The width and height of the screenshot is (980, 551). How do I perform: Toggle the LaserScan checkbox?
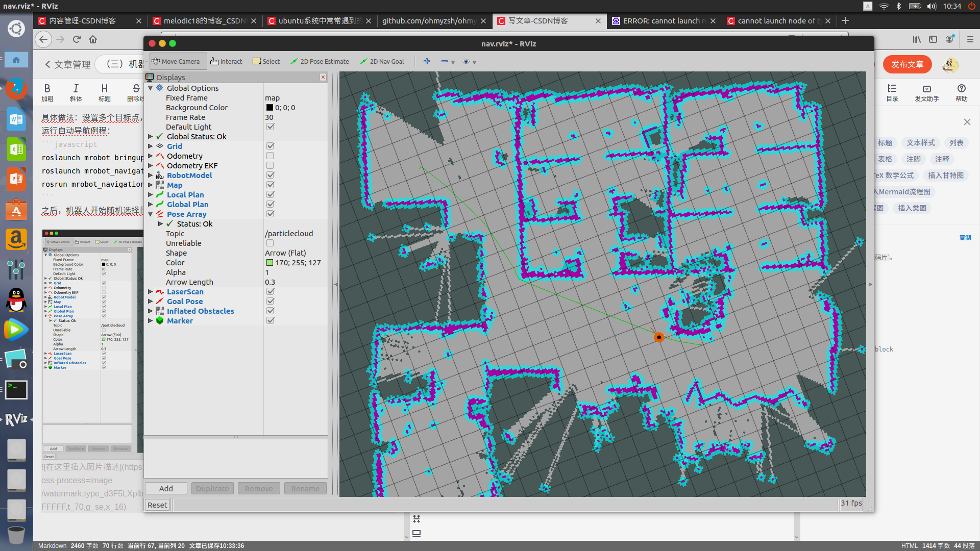[270, 291]
